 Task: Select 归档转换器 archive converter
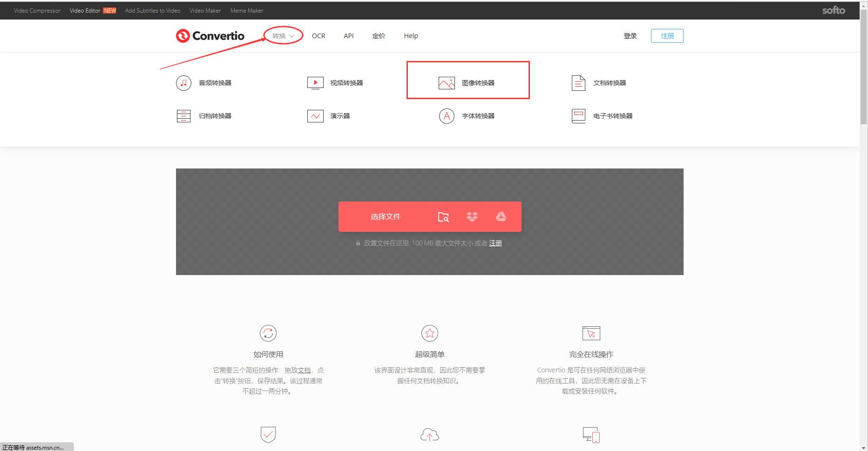(x=215, y=116)
